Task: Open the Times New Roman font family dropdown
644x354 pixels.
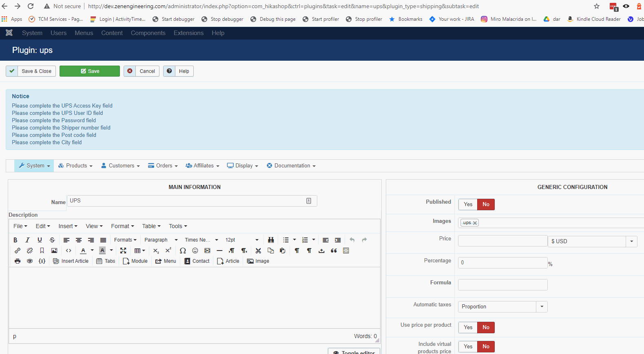Action: [x=201, y=240]
